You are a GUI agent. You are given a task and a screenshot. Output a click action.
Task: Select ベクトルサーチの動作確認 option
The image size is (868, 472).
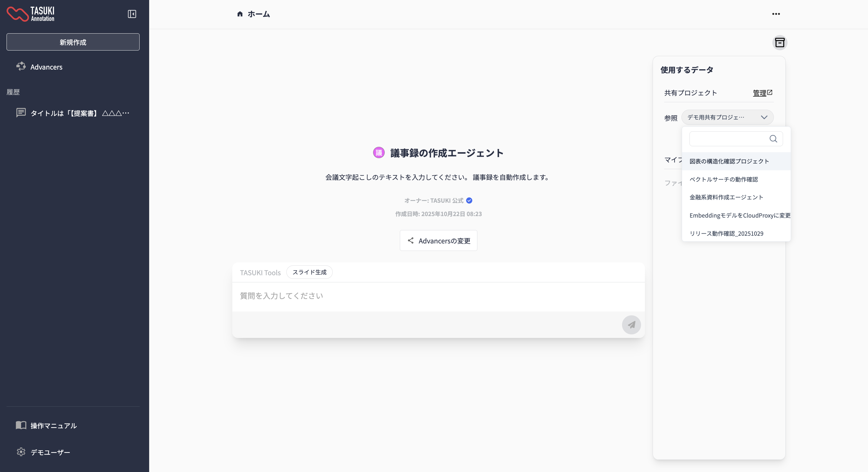[723, 179]
